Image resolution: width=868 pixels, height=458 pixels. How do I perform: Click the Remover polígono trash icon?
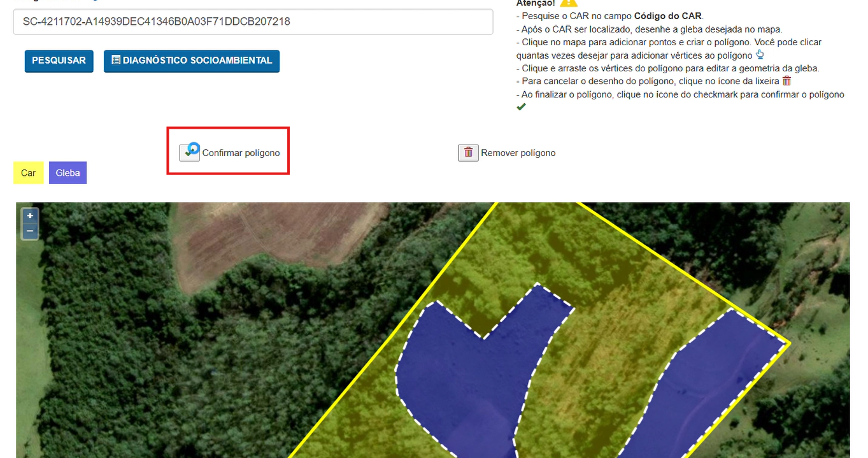(468, 153)
